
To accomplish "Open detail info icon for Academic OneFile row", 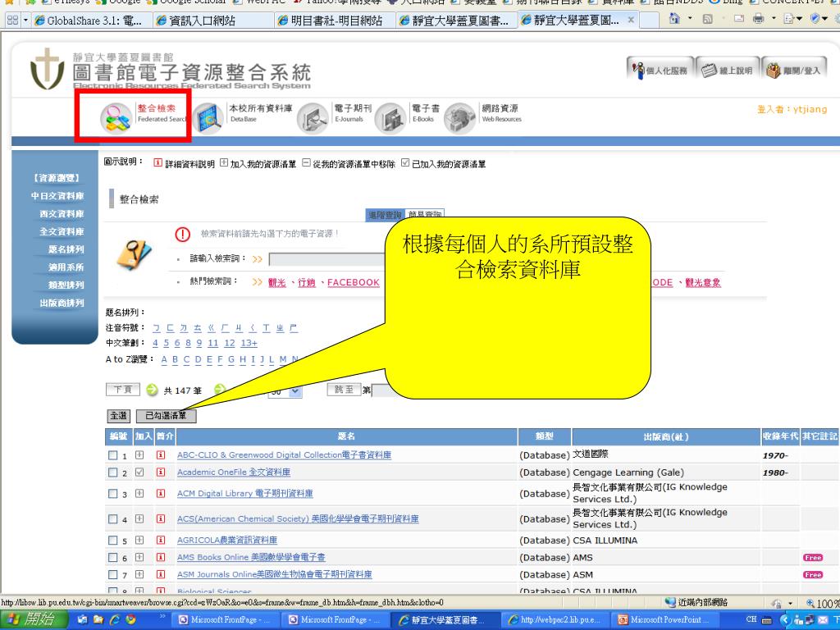I will click(x=161, y=472).
